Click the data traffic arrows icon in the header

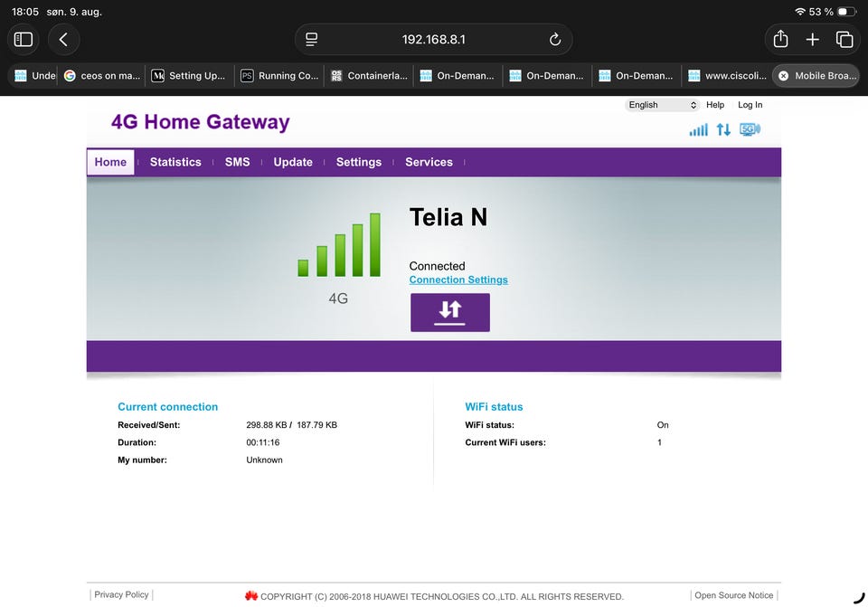coord(723,129)
